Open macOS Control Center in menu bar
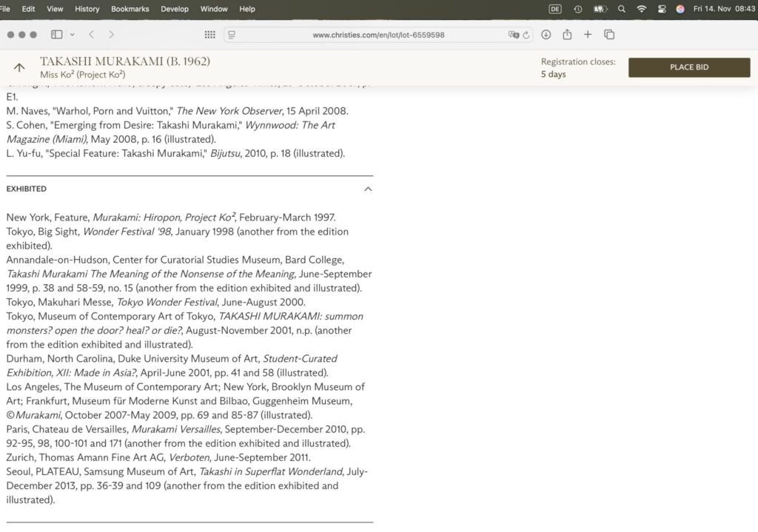758x532 pixels. click(x=661, y=9)
